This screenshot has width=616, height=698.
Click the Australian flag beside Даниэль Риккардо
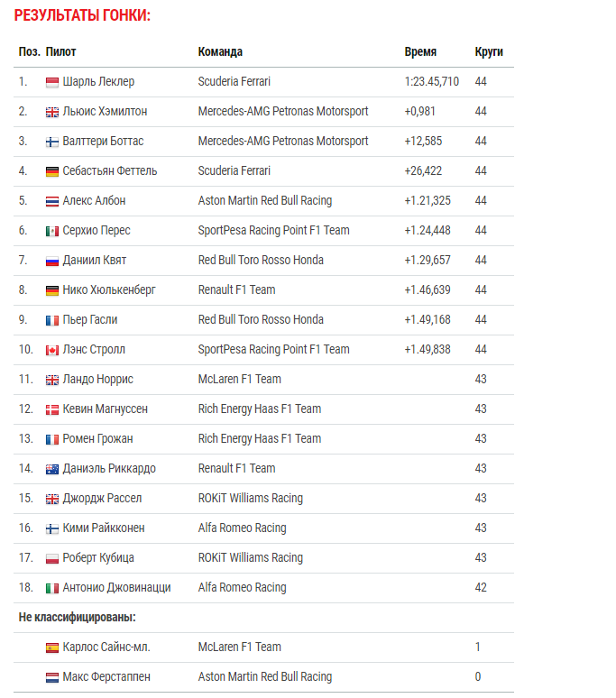[x=52, y=470]
